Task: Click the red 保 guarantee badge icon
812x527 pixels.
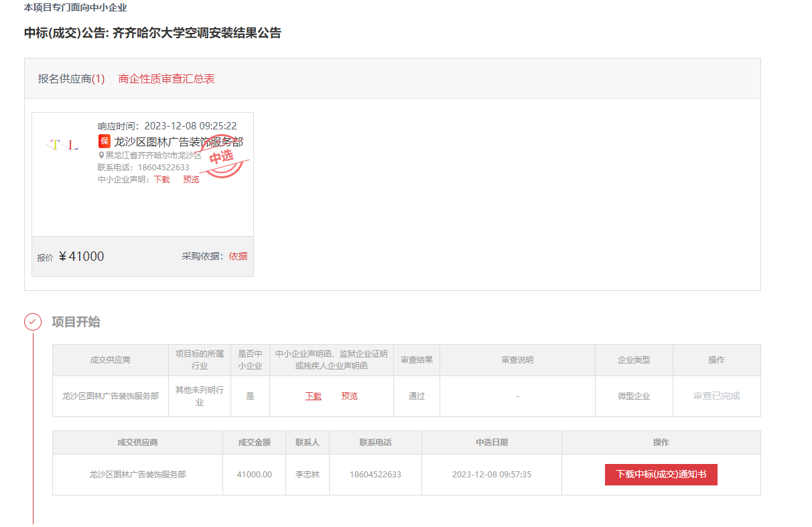Action: point(104,141)
